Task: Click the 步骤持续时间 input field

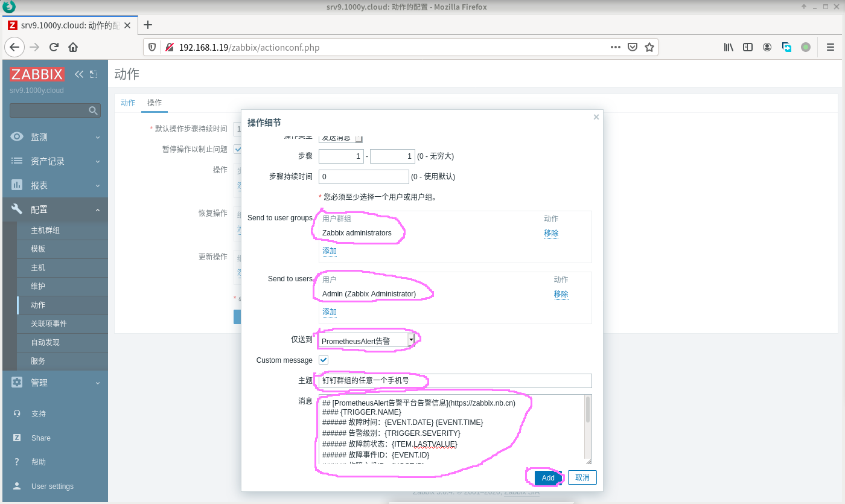Action: pos(364,177)
